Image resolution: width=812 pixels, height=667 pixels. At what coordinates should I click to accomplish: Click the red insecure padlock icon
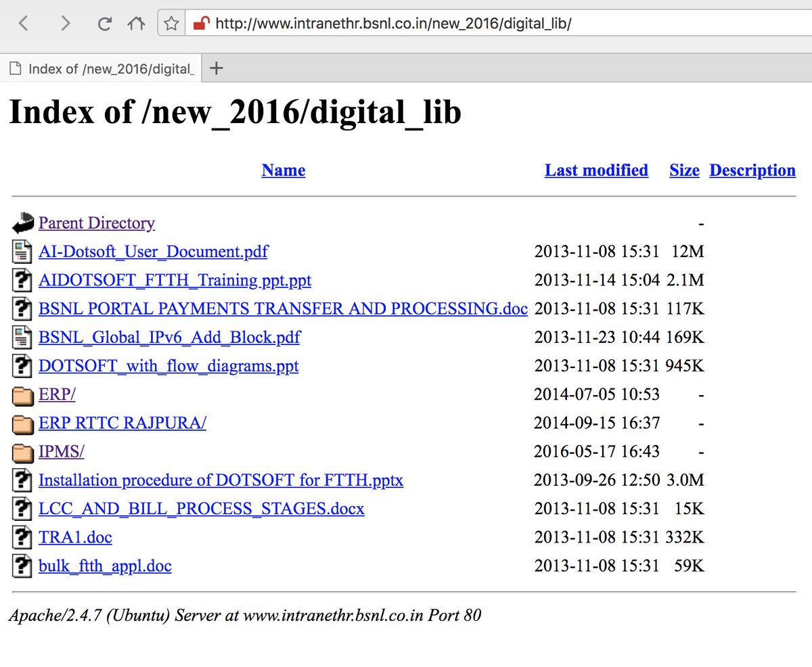[201, 24]
